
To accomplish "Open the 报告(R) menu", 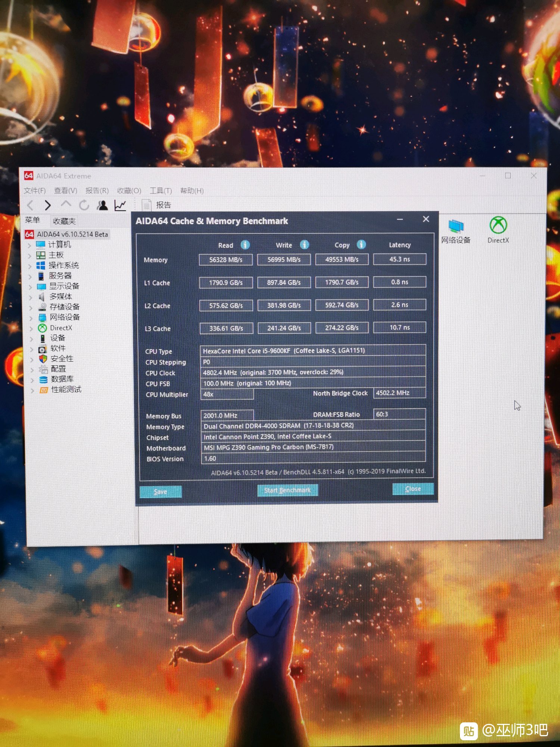I will click(x=97, y=191).
